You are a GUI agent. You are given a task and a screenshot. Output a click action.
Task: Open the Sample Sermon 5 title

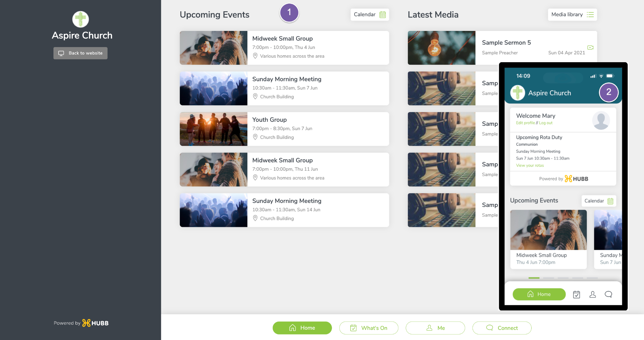[507, 43]
